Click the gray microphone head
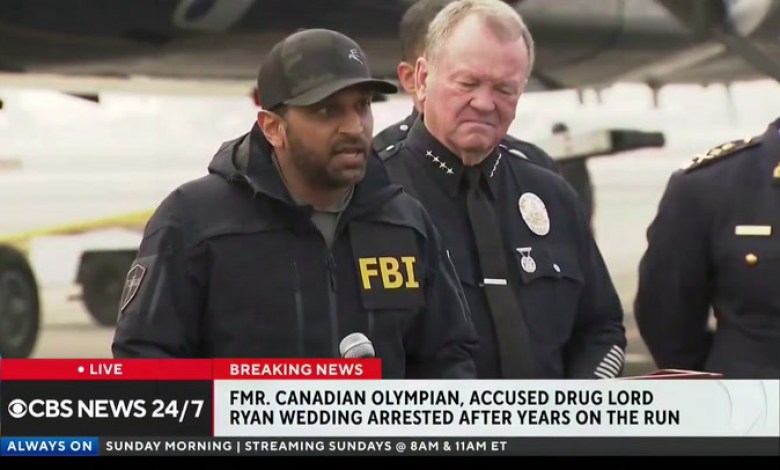The image size is (780, 470). (357, 346)
